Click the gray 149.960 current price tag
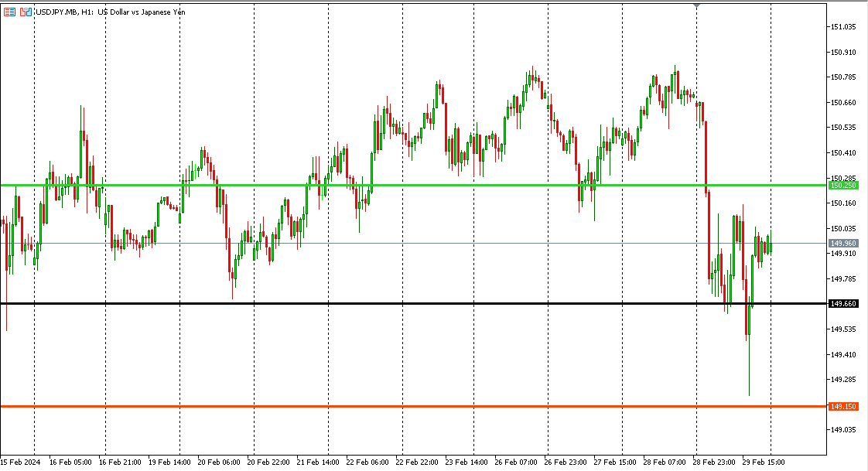The image size is (868, 471). 843,244
